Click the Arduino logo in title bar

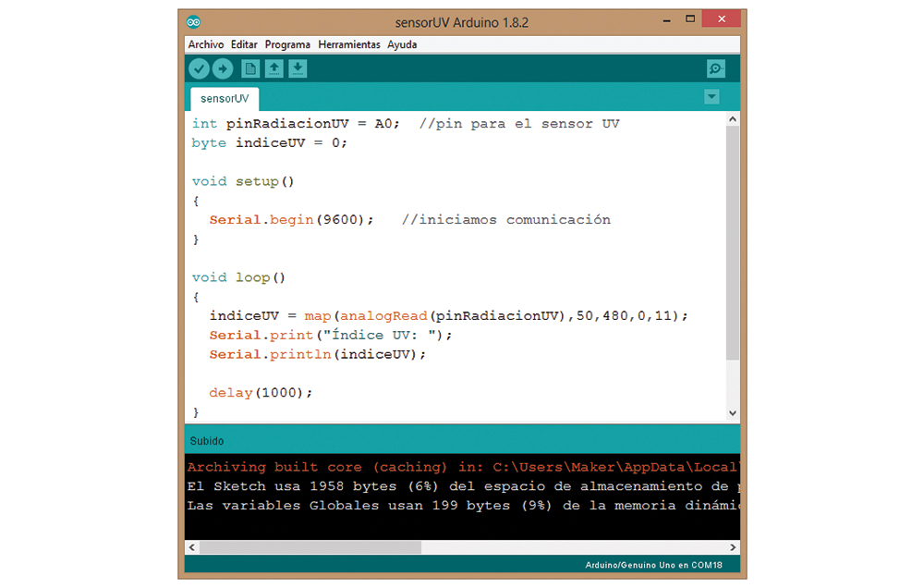tap(193, 22)
